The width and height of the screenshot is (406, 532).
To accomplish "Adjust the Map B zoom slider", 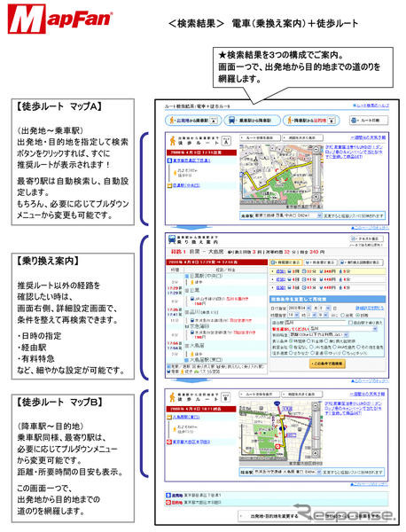I will point(316,429).
